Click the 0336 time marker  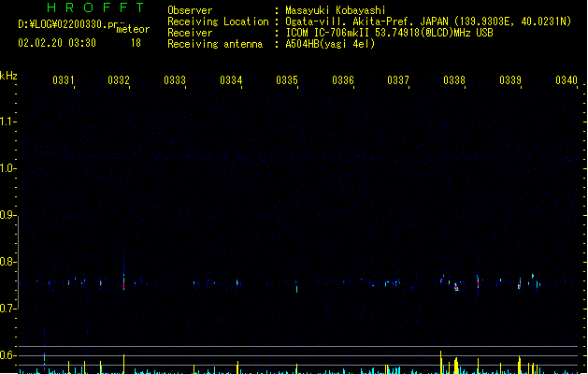343,80
